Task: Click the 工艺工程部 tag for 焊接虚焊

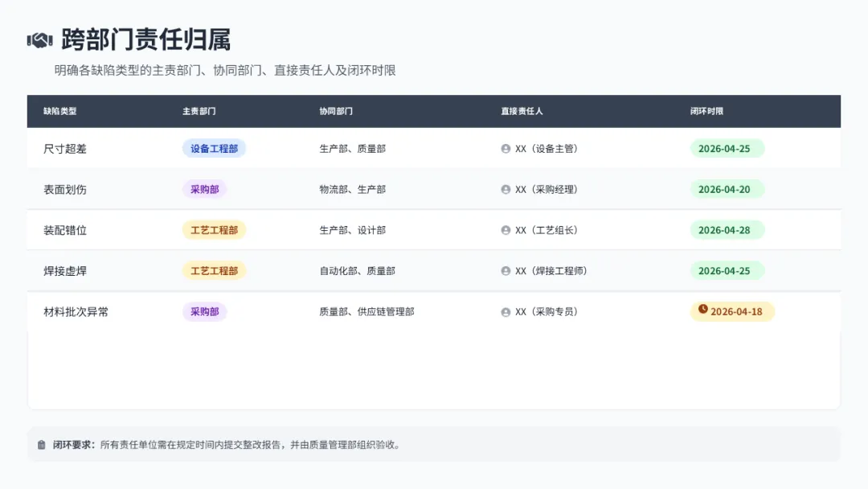Action: click(215, 271)
